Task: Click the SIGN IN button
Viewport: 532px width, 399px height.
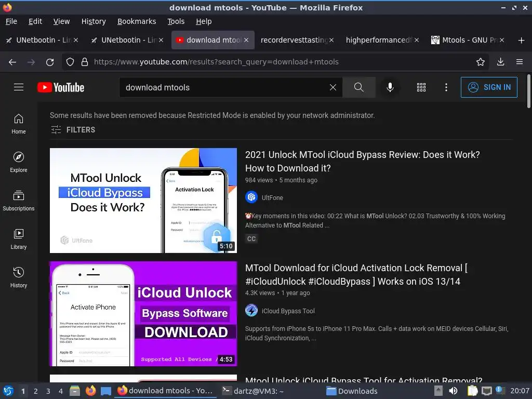Action: (489, 87)
